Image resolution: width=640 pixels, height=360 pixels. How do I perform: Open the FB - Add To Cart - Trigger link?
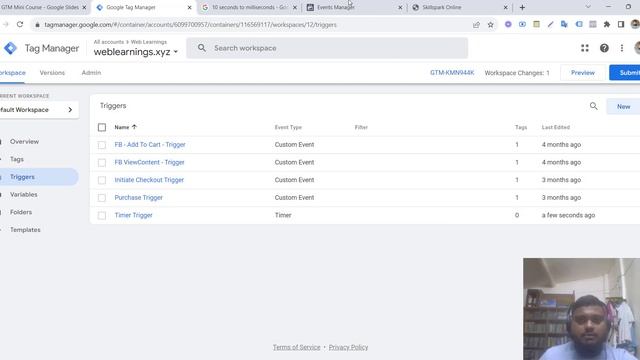[150, 144]
